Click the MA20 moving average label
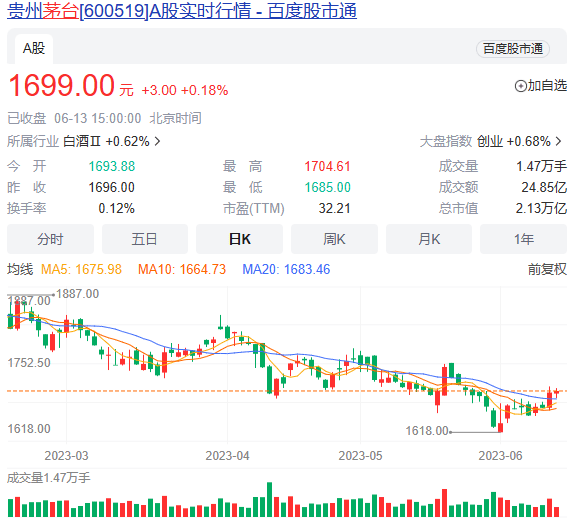Image resolution: width=574 pixels, height=524 pixels. coord(286,270)
